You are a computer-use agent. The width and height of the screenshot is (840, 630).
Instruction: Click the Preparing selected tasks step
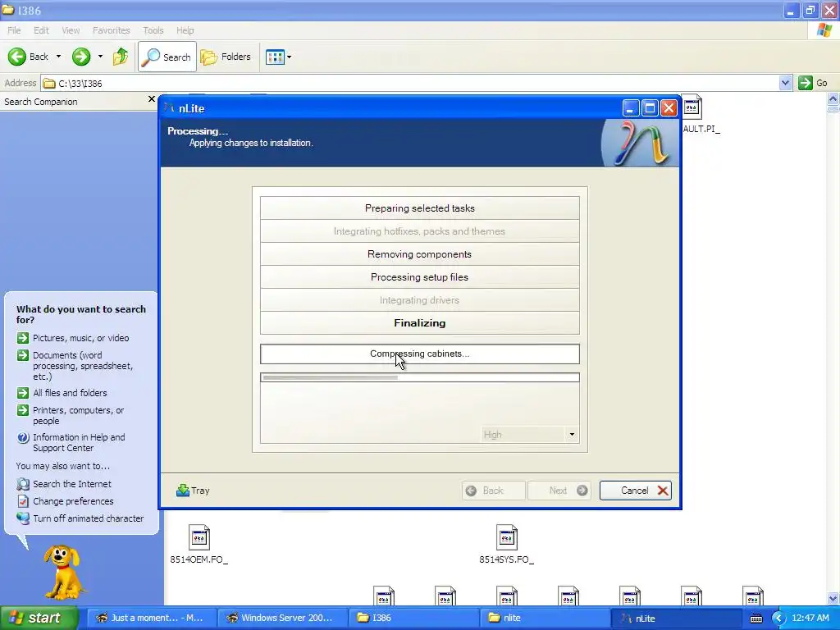tap(420, 208)
